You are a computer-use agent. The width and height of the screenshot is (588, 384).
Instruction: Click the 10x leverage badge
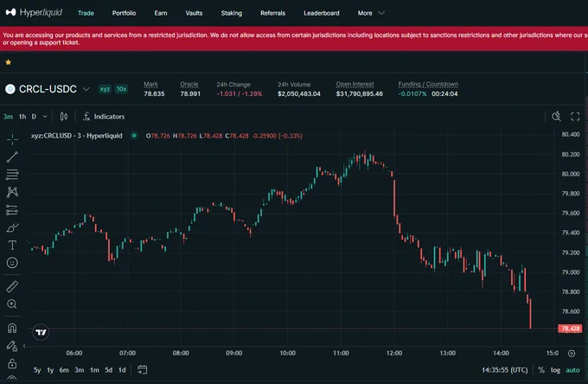coord(121,89)
